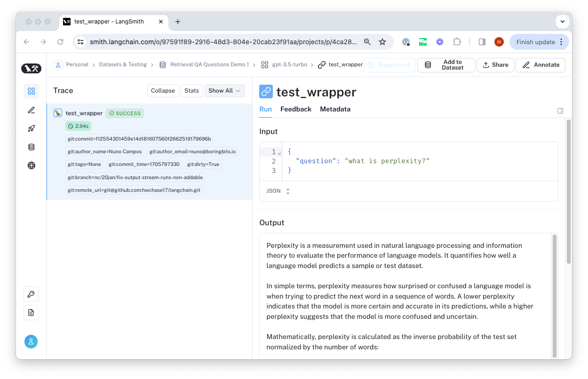Click the zoom magnifier icon in address bar

[367, 42]
